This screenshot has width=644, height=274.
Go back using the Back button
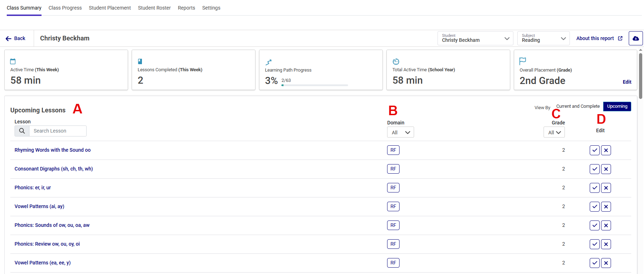coord(16,38)
